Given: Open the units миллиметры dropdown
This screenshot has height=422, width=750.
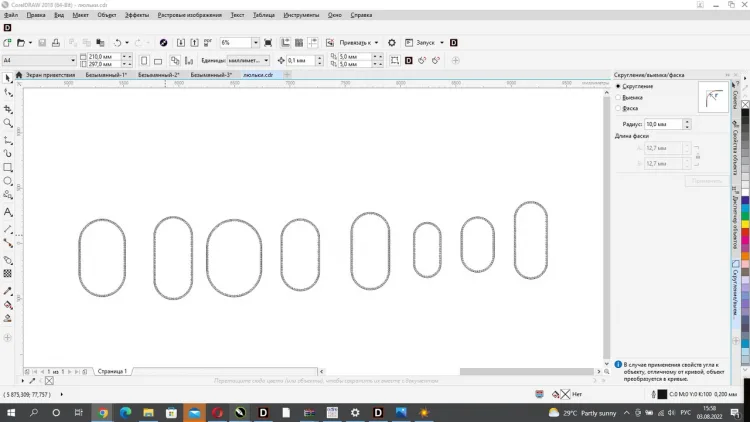Looking at the screenshot, I should tap(266, 60).
